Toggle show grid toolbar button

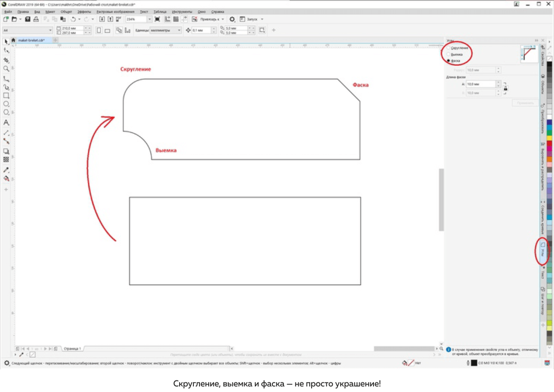coord(175,19)
